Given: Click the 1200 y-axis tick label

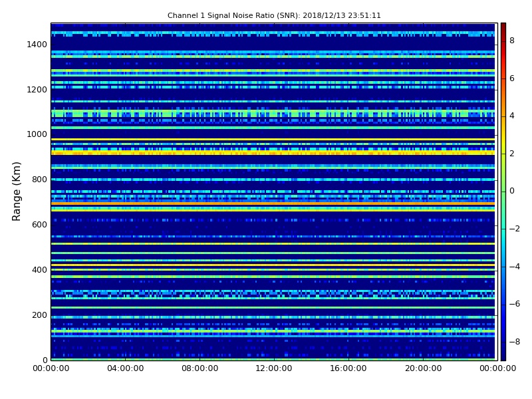Looking at the screenshot, I should [37, 90].
